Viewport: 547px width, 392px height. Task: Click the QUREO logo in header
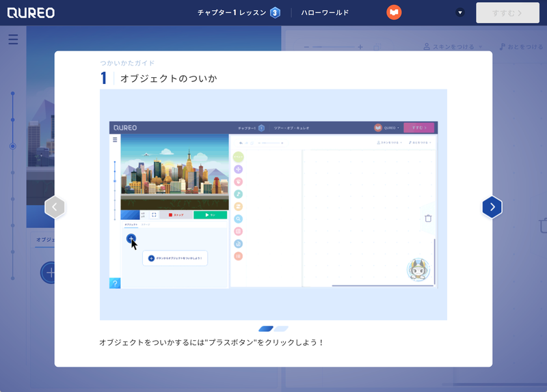[31, 13]
